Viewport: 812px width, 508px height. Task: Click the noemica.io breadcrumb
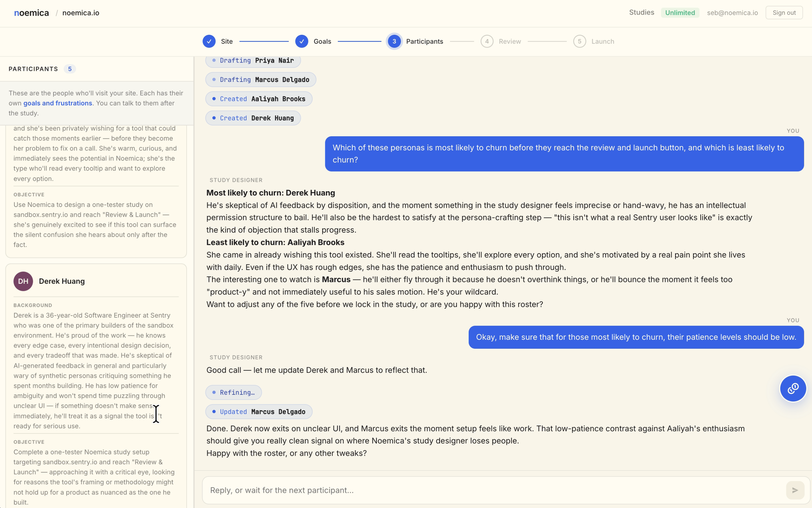(x=81, y=13)
